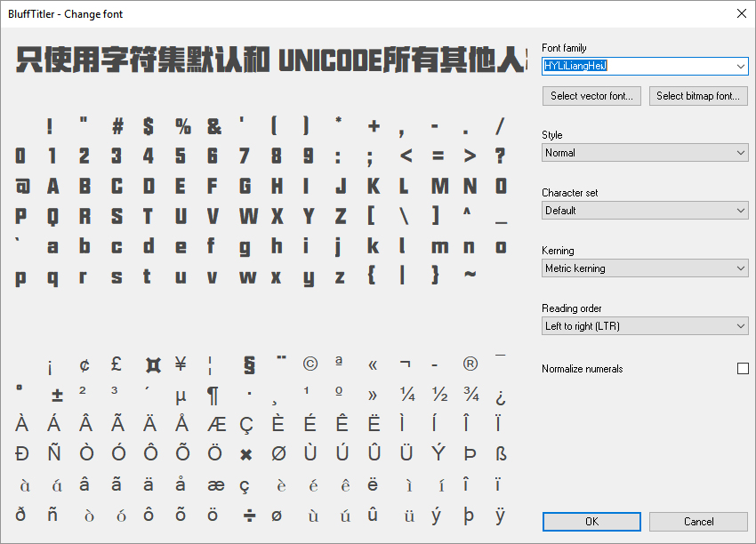Click the section § symbol glyph
This screenshot has height=544, width=756.
(249, 364)
